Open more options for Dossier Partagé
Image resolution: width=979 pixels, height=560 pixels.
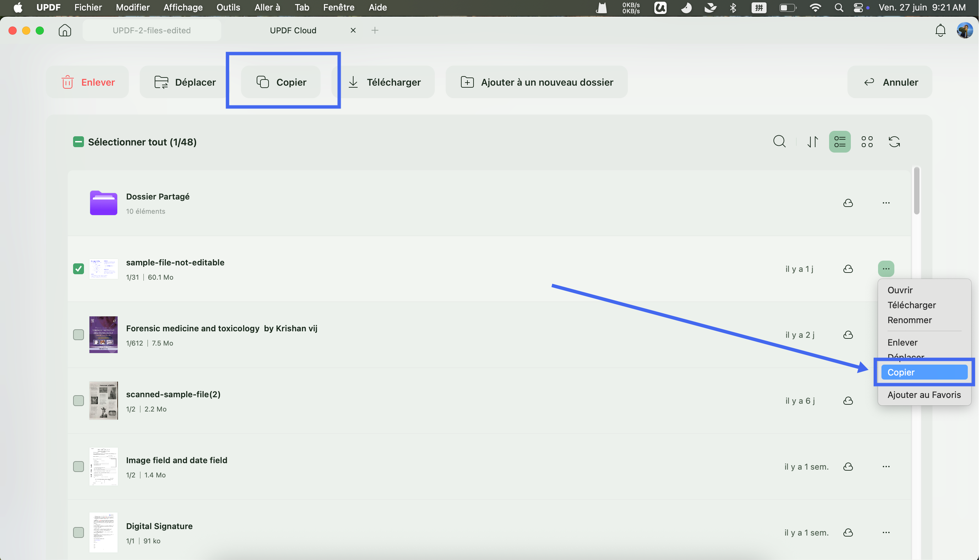click(x=886, y=203)
